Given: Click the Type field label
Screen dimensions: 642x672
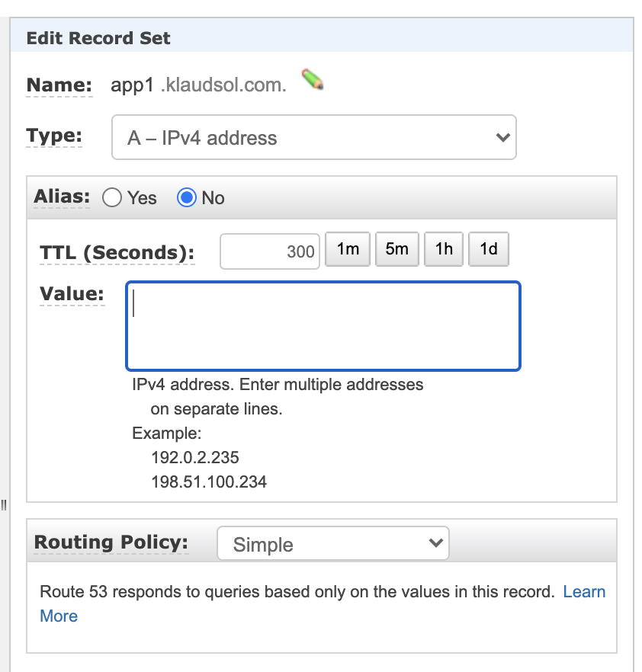Looking at the screenshot, I should 54,136.
